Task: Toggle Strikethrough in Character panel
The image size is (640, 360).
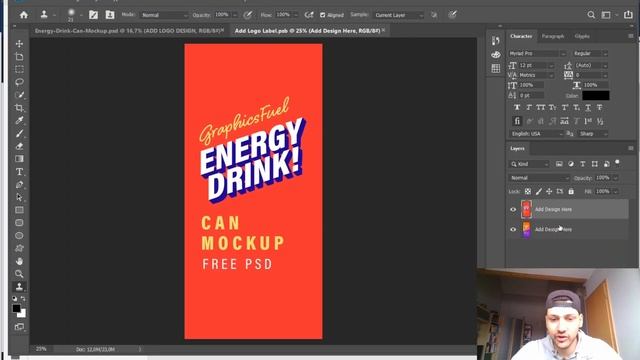Action: pyautogui.click(x=600, y=107)
